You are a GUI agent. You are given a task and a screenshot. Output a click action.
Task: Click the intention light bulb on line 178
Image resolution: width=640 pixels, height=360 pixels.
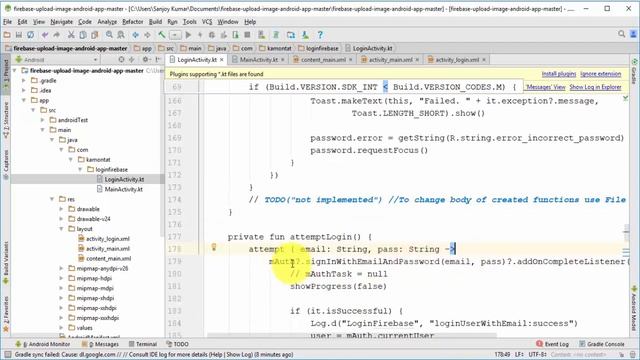pyautogui.click(x=213, y=247)
